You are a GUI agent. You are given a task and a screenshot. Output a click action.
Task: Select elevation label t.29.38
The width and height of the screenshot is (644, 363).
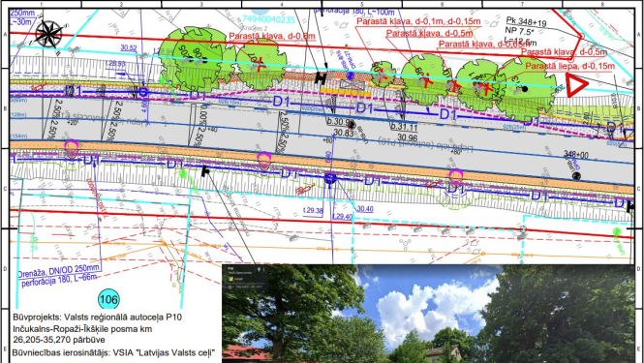point(313,211)
